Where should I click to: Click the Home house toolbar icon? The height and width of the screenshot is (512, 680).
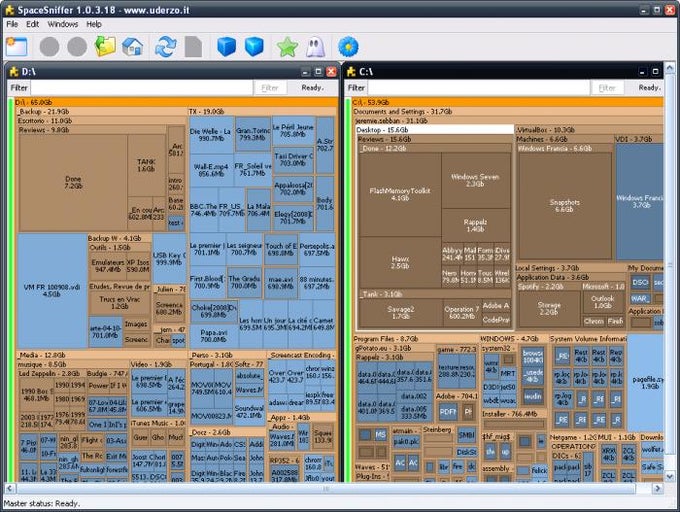[133, 46]
